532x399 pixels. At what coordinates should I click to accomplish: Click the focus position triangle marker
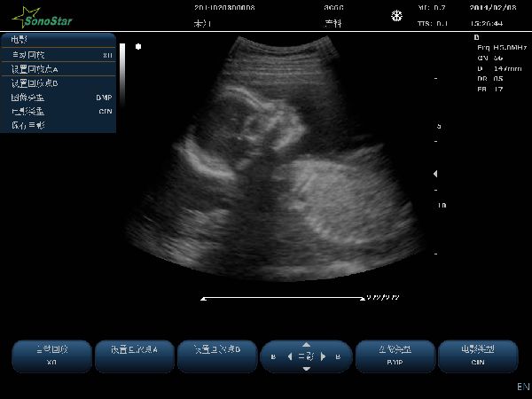tap(434, 174)
